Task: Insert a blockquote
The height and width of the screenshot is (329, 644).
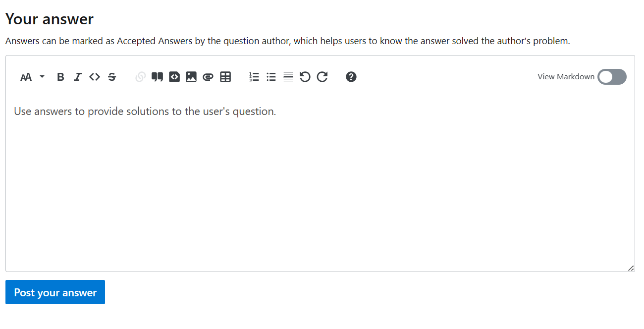Action: tap(157, 77)
